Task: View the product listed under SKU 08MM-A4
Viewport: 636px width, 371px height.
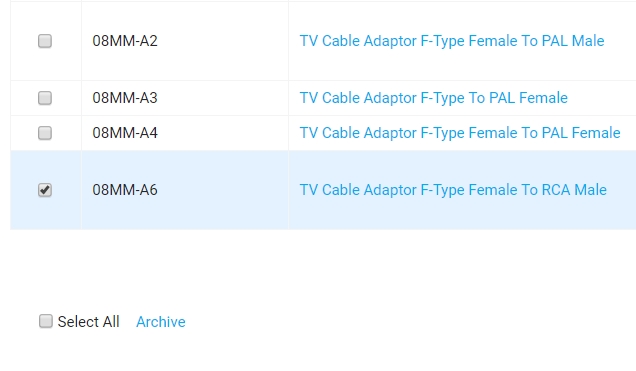Action: (x=460, y=133)
